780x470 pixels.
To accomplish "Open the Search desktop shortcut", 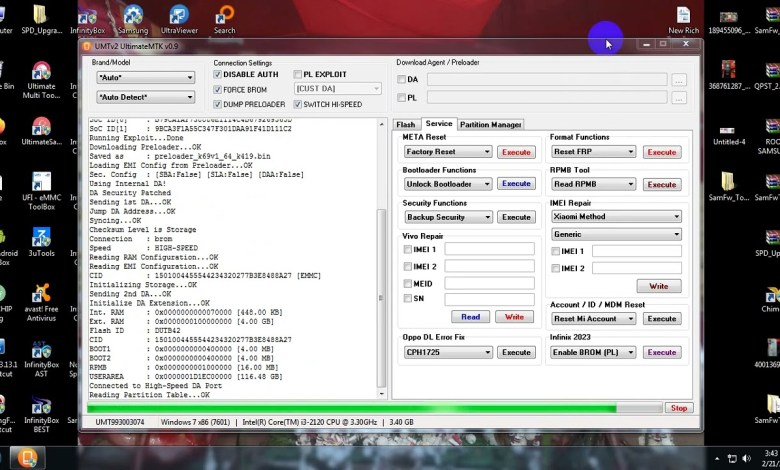I will [x=224, y=20].
